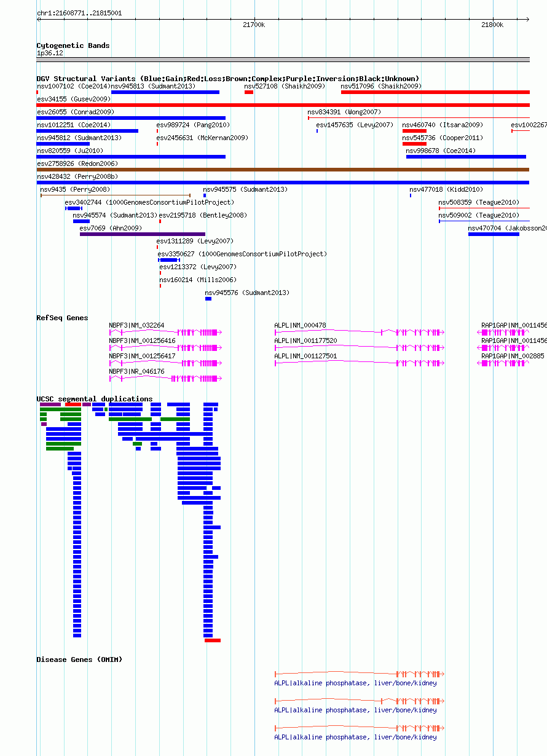Image resolution: width=547 pixels, height=756 pixels.
Task: Open esv34155 (Gusev2009) variant
Action: click(283, 105)
